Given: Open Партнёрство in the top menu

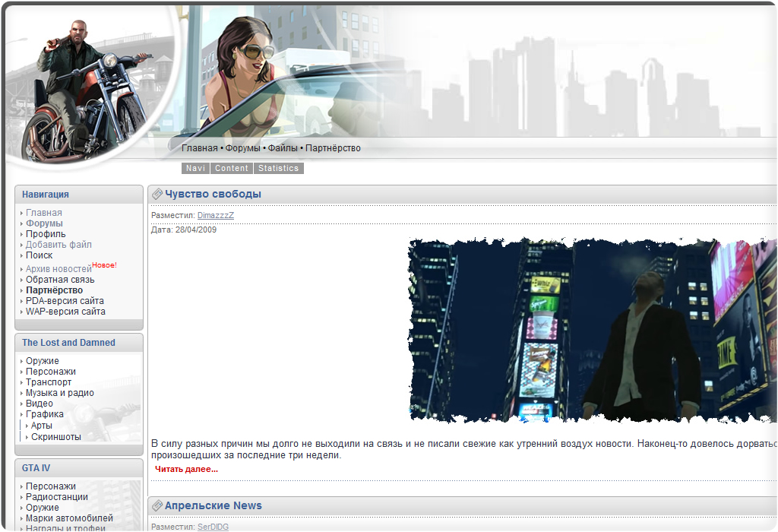Looking at the screenshot, I should [x=333, y=148].
